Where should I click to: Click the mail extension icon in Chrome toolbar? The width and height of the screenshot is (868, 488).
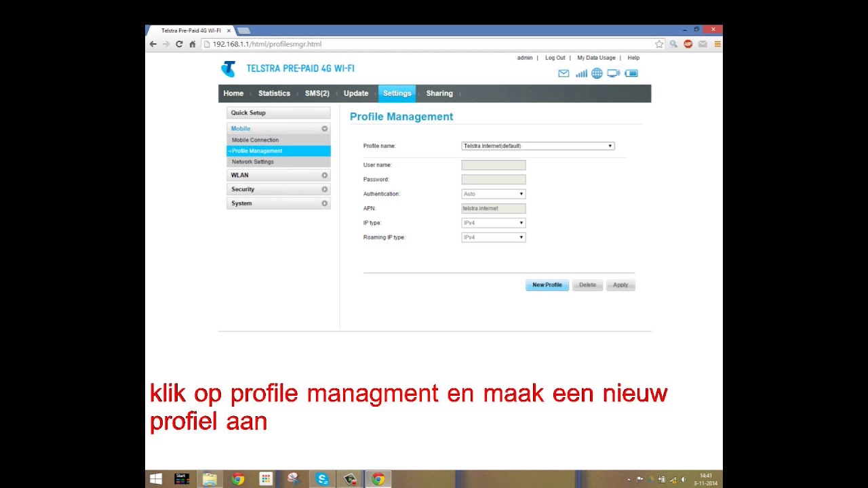[703, 44]
